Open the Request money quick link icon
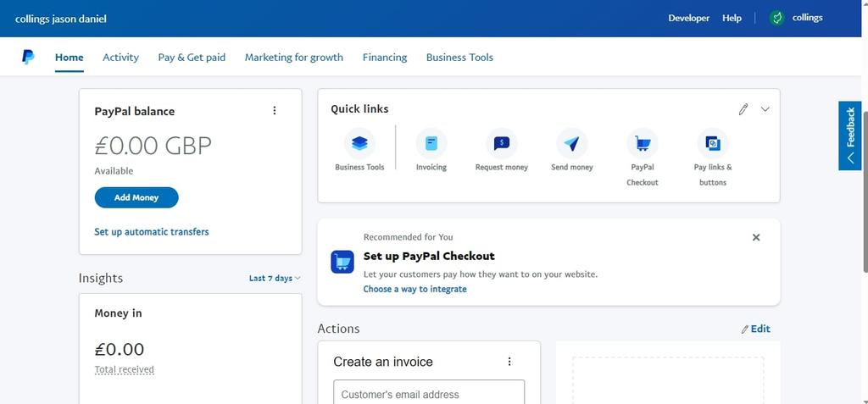The width and height of the screenshot is (868, 404). 502,144
